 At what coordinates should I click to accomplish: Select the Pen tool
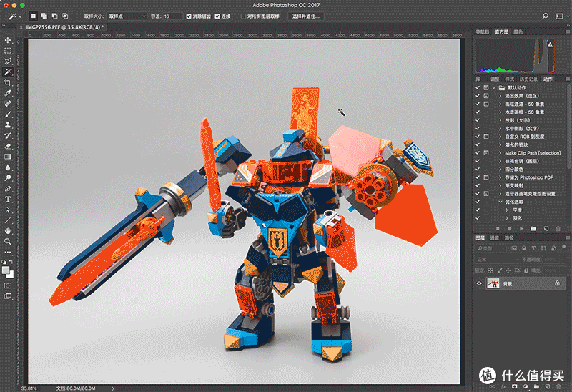click(8, 189)
